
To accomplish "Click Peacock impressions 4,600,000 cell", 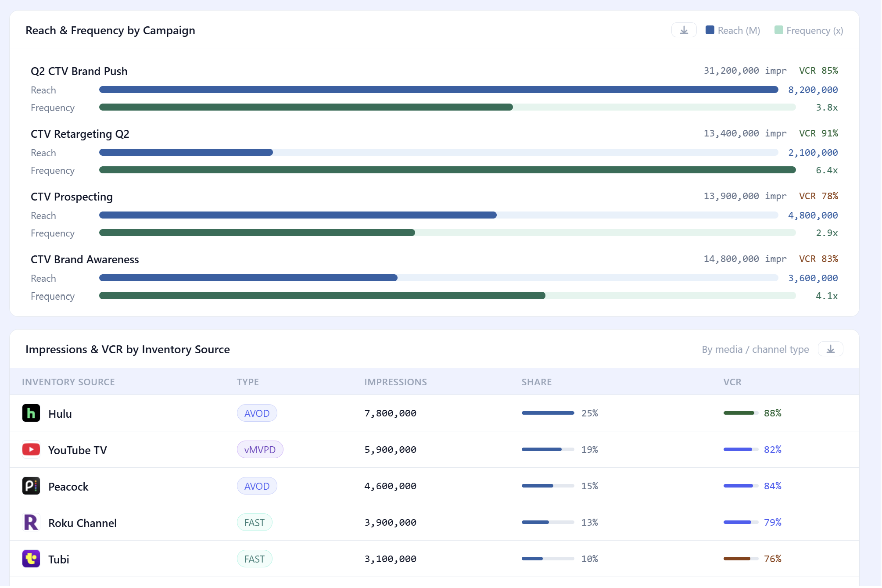I will pyautogui.click(x=391, y=486).
